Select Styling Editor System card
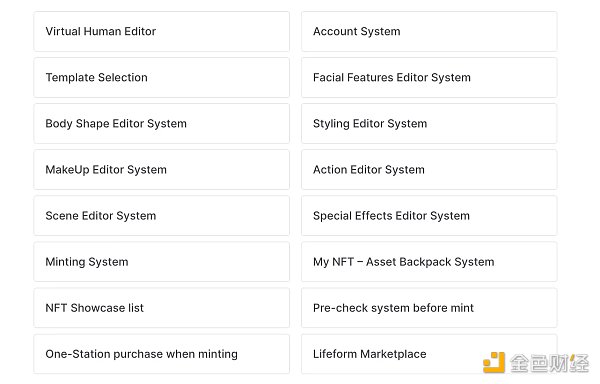Viewport: 600px width, 384px height. click(x=429, y=124)
